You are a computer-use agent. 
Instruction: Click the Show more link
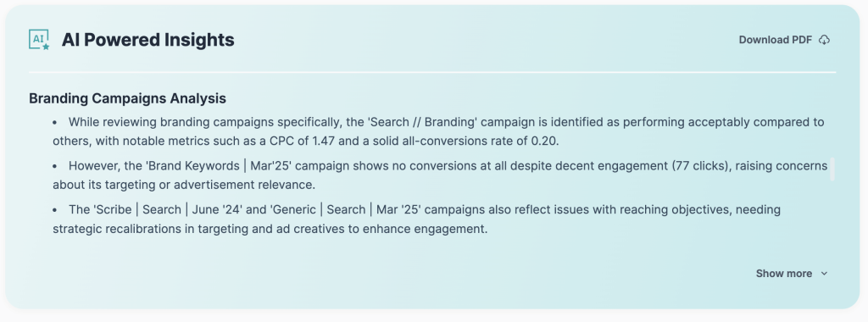click(792, 274)
